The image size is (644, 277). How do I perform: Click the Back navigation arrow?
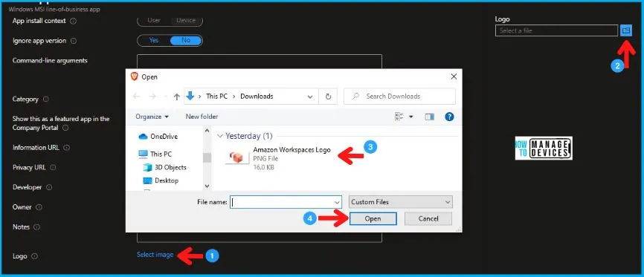[x=136, y=97]
